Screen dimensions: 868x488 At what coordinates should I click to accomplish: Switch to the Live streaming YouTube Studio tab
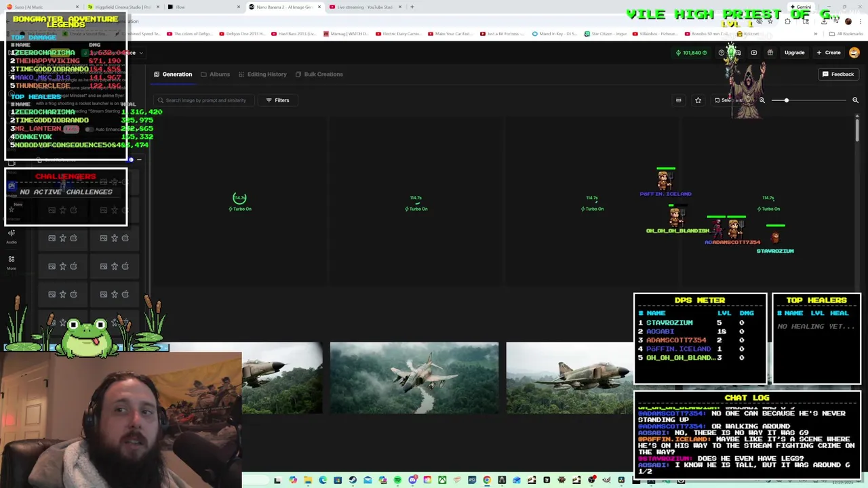coord(364,7)
